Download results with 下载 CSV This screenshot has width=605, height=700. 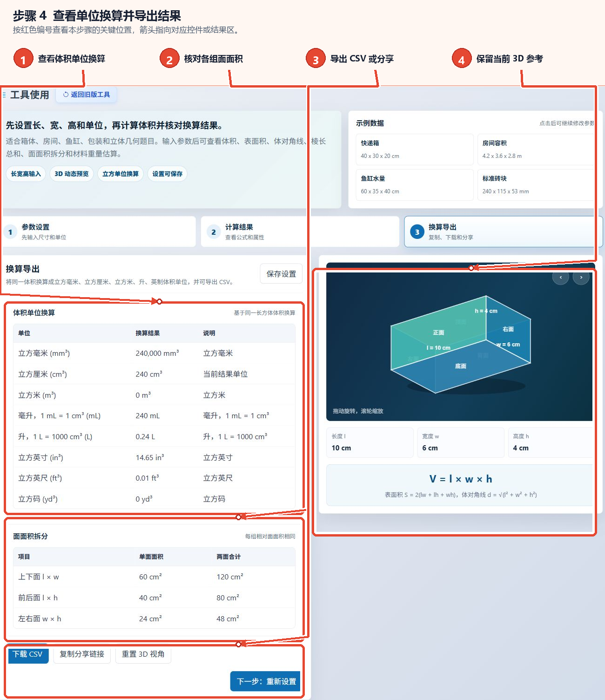click(x=28, y=654)
